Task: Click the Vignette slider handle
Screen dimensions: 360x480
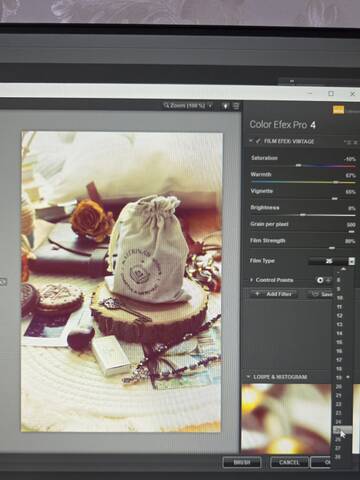Action: click(x=335, y=199)
